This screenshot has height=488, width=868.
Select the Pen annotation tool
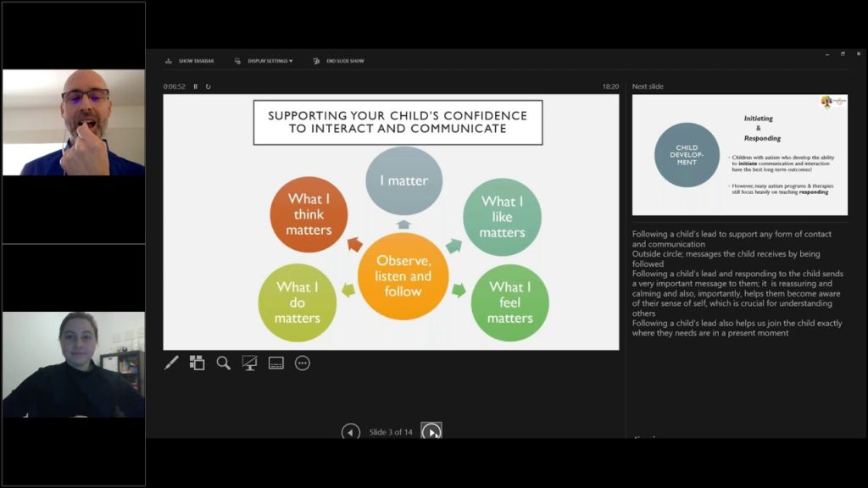coord(172,363)
